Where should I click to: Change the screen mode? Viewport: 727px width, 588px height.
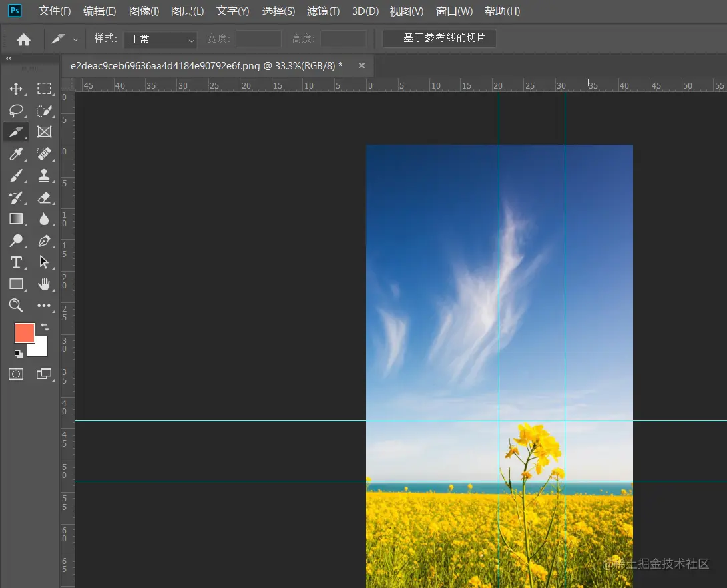click(x=44, y=374)
